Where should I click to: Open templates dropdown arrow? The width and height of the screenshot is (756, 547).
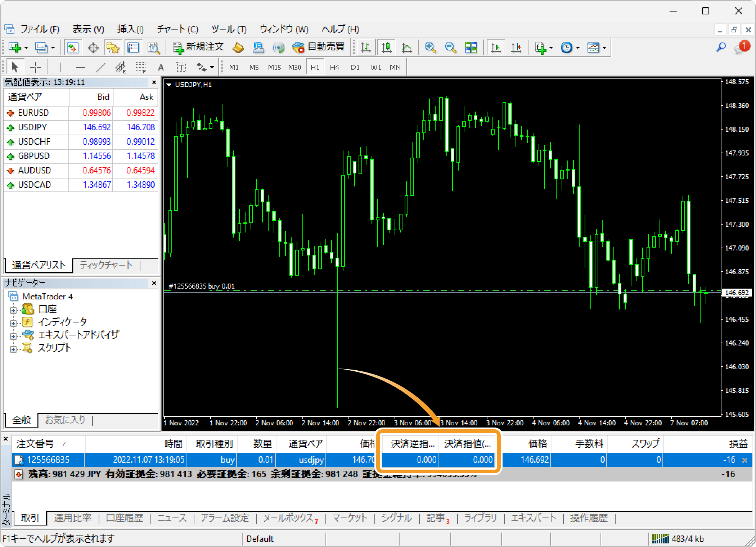click(x=604, y=48)
